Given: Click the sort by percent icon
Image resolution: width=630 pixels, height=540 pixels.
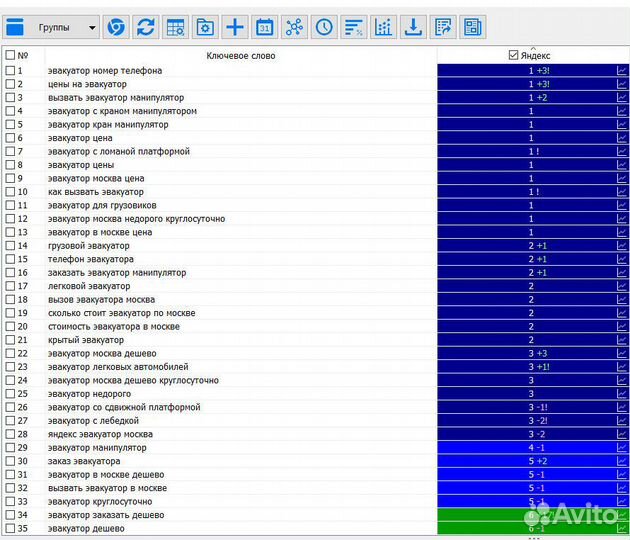Looking at the screenshot, I should (x=353, y=27).
